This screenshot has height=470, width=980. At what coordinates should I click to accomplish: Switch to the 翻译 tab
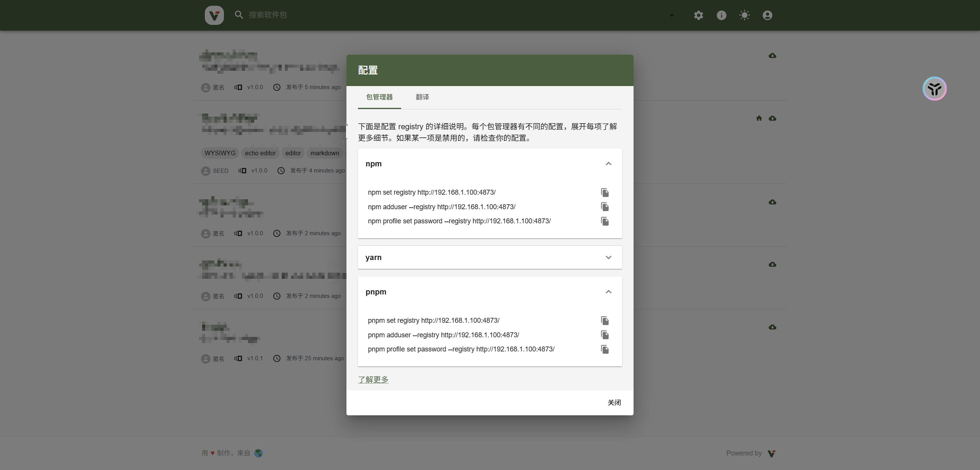point(422,97)
